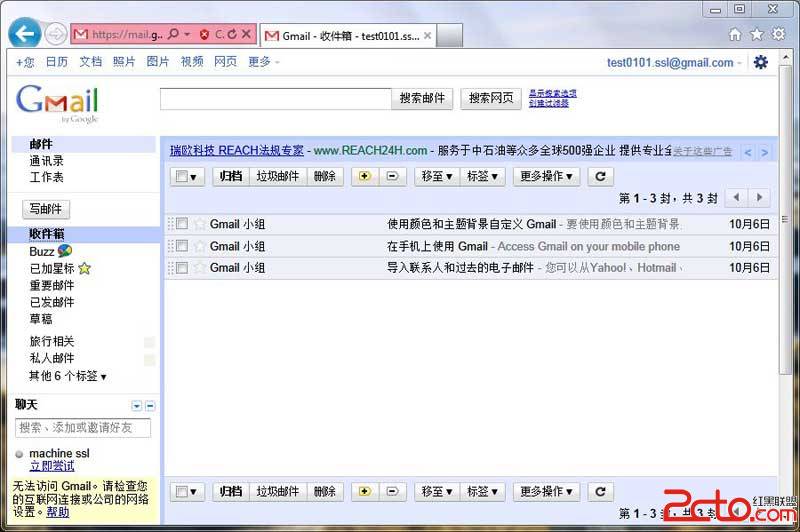
Task: Open 更多操作 dropdown in top toolbar
Action: (546, 176)
